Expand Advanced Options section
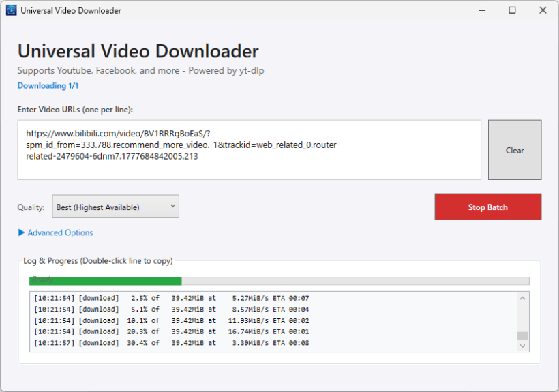Viewport: 559px width, 392px height. pos(56,232)
